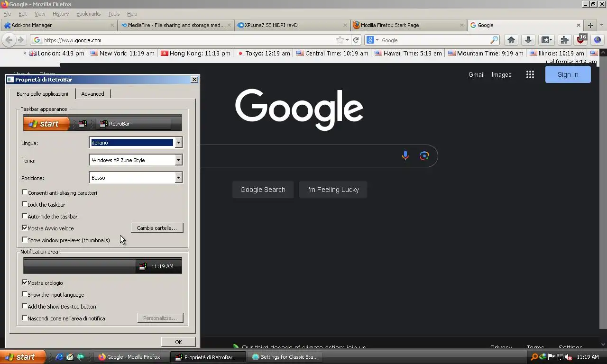Viewport: 607px width, 364px height.
Task: Open the Tools menu
Action: point(114,14)
